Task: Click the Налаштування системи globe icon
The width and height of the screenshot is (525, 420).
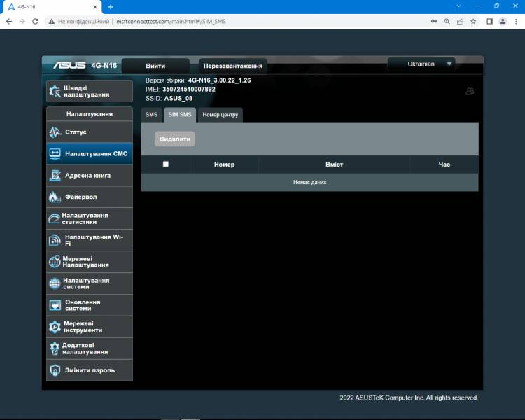Action: coord(55,283)
